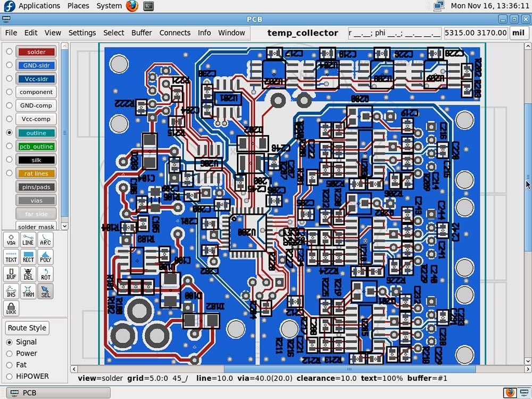Select the TEXT tool
This screenshot has width=532, height=399.
click(x=11, y=257)
